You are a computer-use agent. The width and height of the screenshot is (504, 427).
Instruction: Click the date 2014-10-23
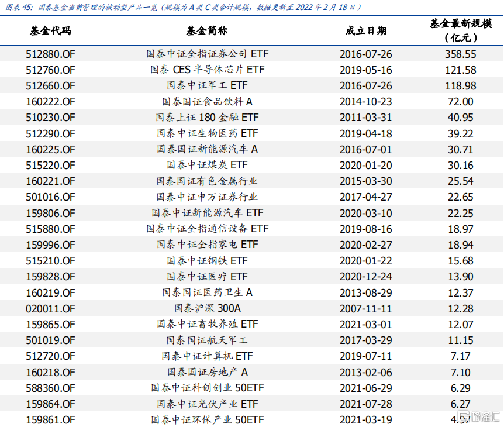(x=366, y=102)
